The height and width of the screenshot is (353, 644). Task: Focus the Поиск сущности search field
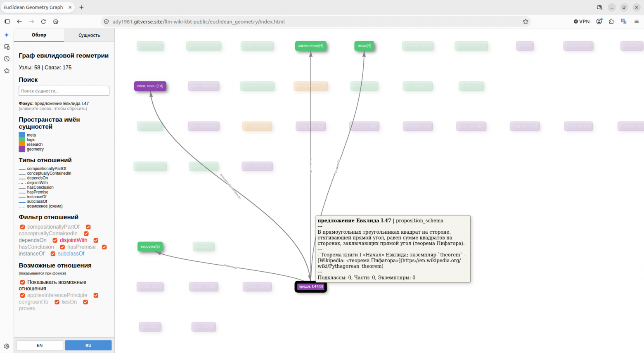[64, 91]
